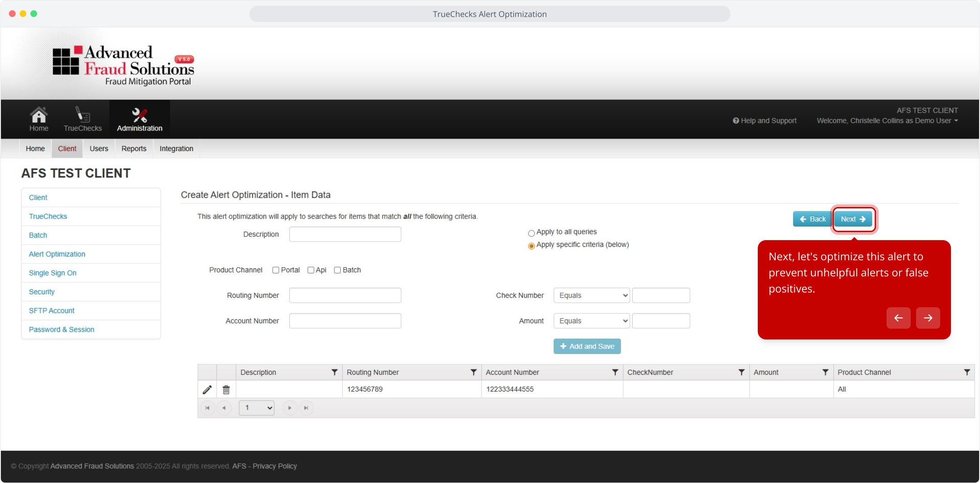Open the Check Number Equals dropdown
This screenshot has width=980, height=483.
point(591,296)
